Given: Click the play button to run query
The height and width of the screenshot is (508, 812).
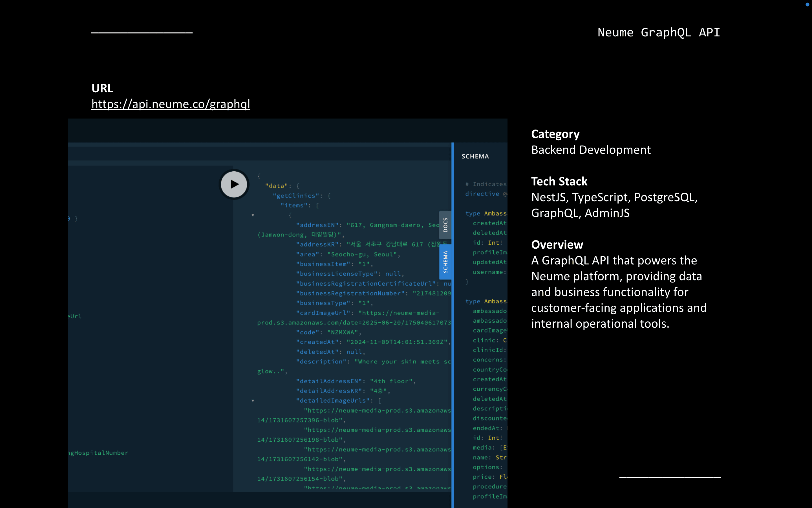Looking at the screenshot, I should 234,184.
